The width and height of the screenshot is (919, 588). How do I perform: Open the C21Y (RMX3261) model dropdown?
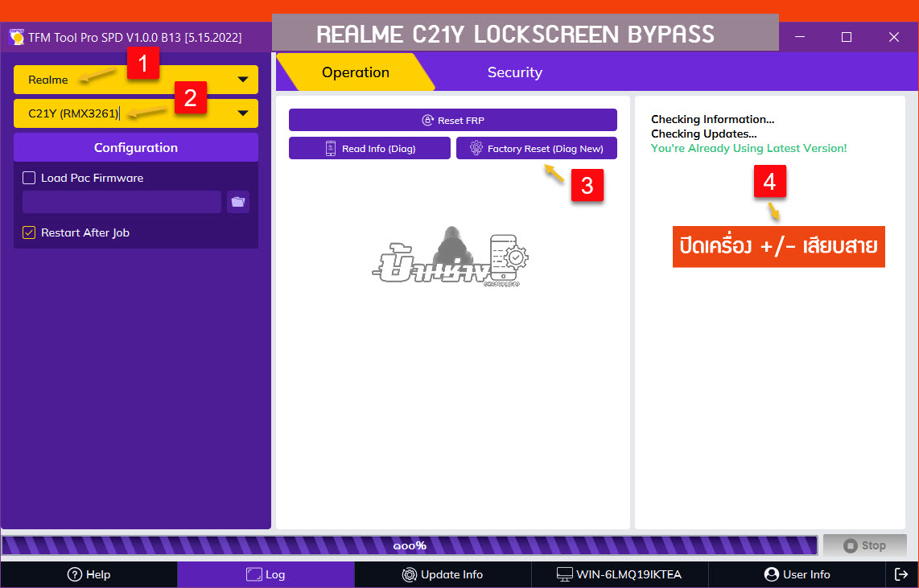136,113
